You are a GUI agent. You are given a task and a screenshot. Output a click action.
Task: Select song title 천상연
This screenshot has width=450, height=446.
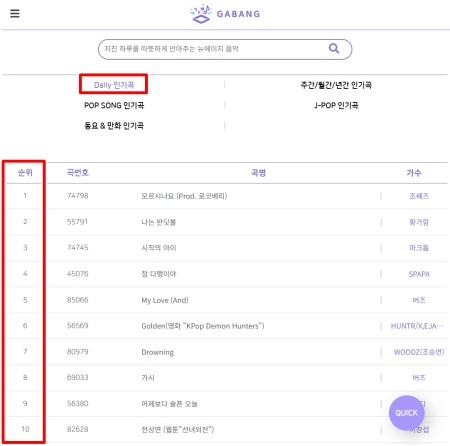click(178, 429)
